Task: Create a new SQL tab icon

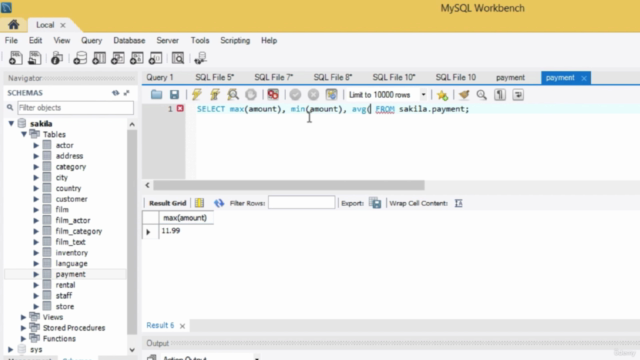Action: pos(16,58)
